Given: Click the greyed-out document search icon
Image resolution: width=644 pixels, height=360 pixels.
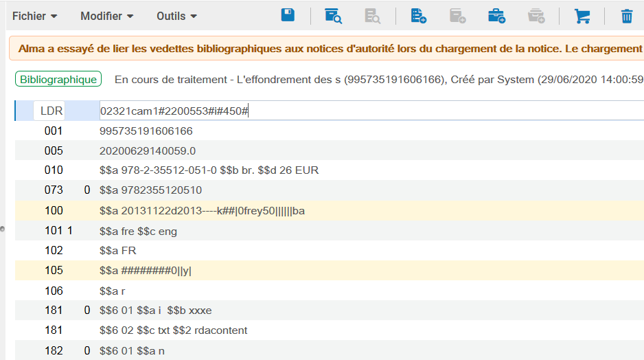Looking at the screenshot, I should [x=372, y=16].
